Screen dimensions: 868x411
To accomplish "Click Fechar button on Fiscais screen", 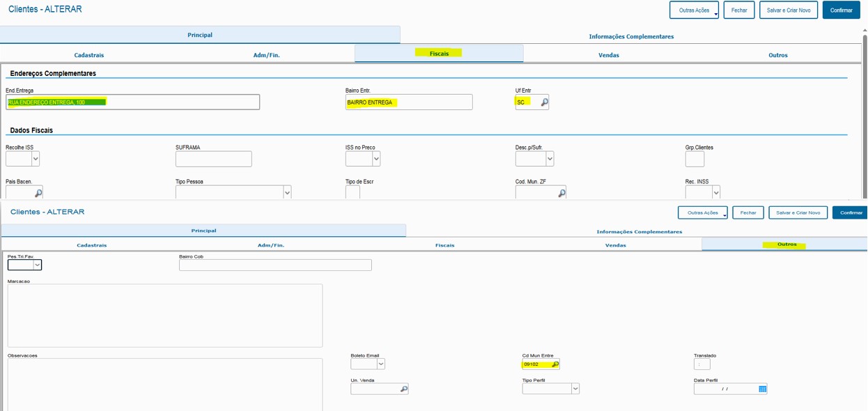I will point(739,10).
